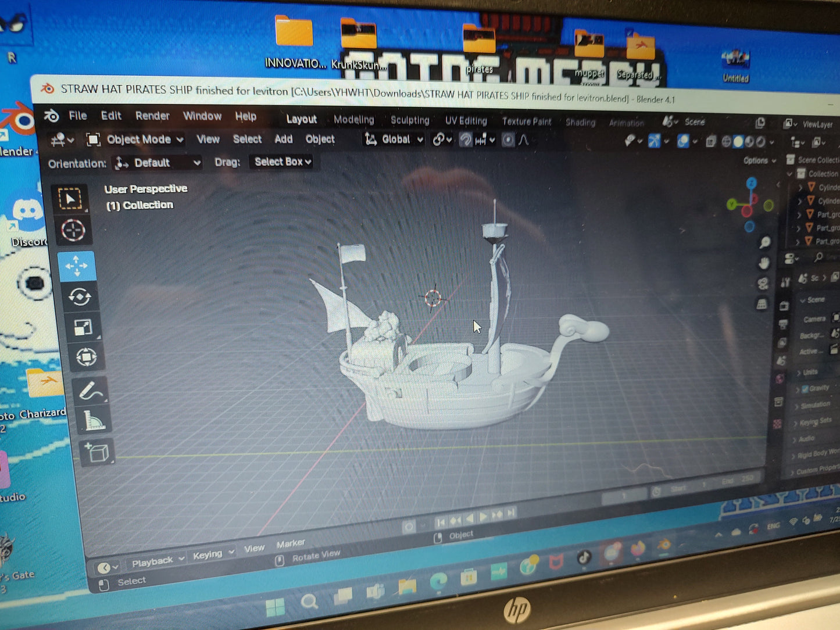Click the current frame number field
The image size is (840, 630).
click(x=624, y=497)
